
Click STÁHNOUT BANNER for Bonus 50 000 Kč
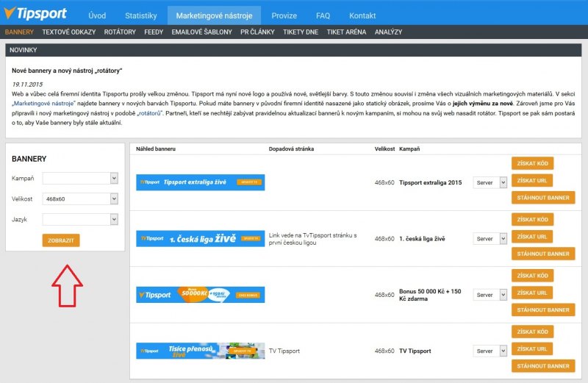click(x=543, y=309)
